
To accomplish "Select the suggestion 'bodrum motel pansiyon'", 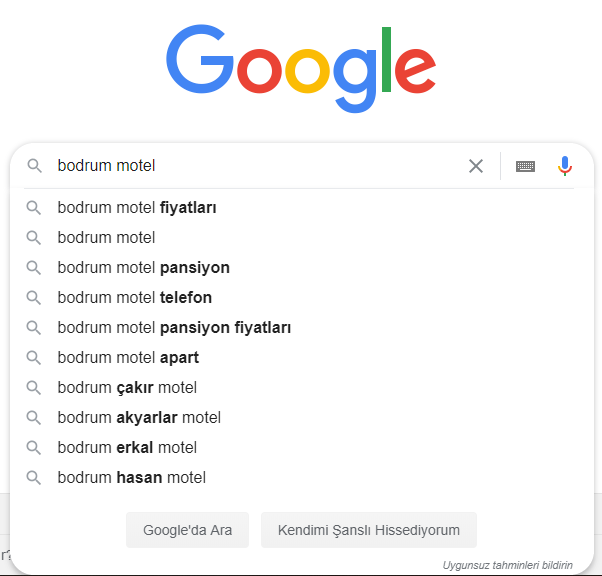I will tap(301, 268).
